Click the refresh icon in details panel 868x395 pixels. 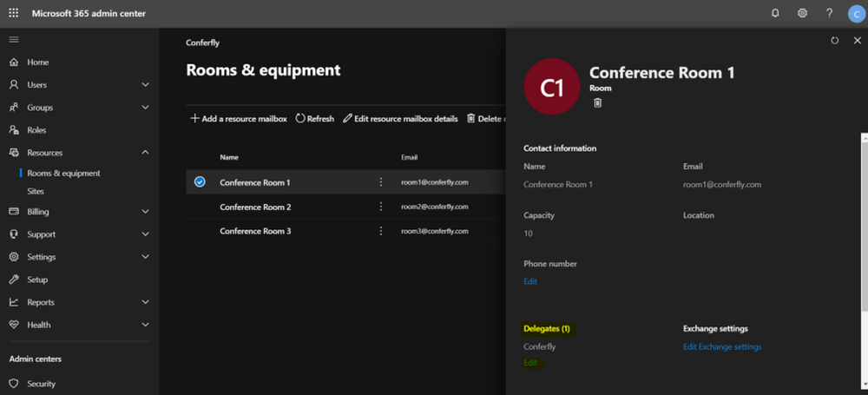point(835,41)
